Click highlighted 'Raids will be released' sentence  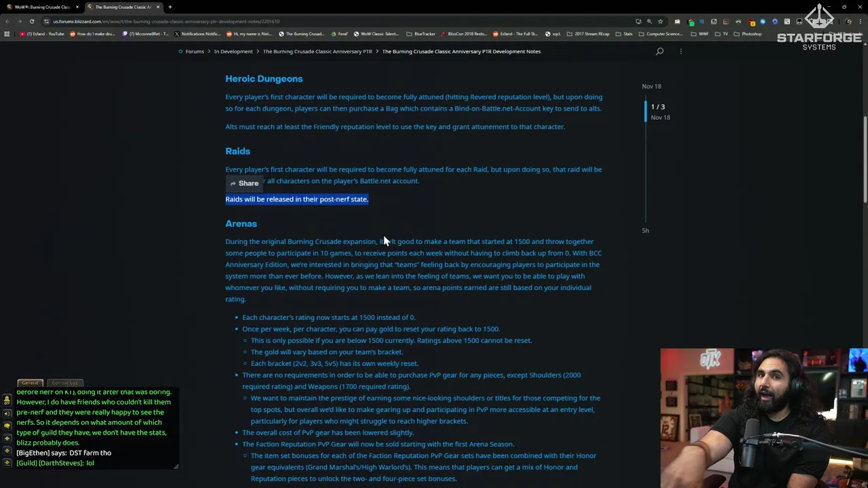(x=296, y=199)
